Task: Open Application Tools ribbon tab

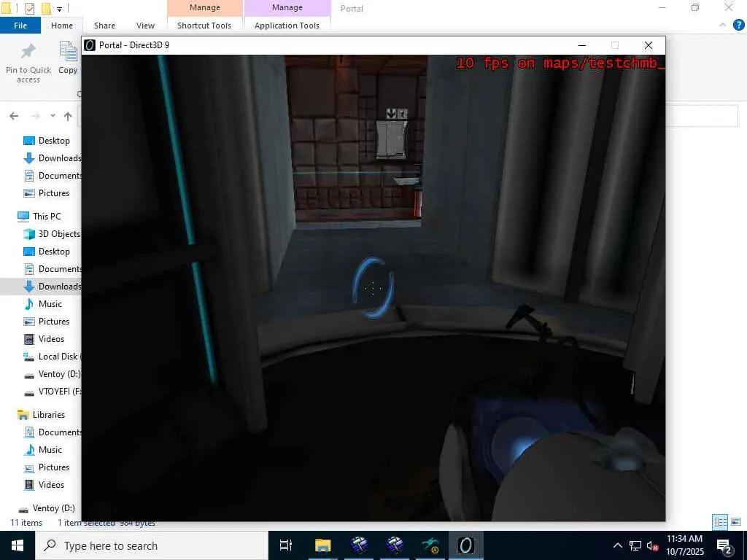Action: coord(287,26)
